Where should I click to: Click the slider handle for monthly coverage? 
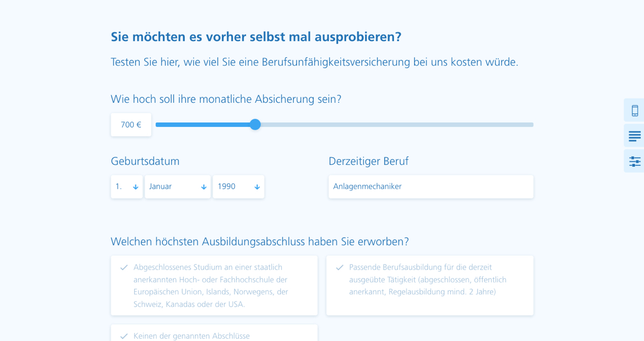(x=255, y=124)
